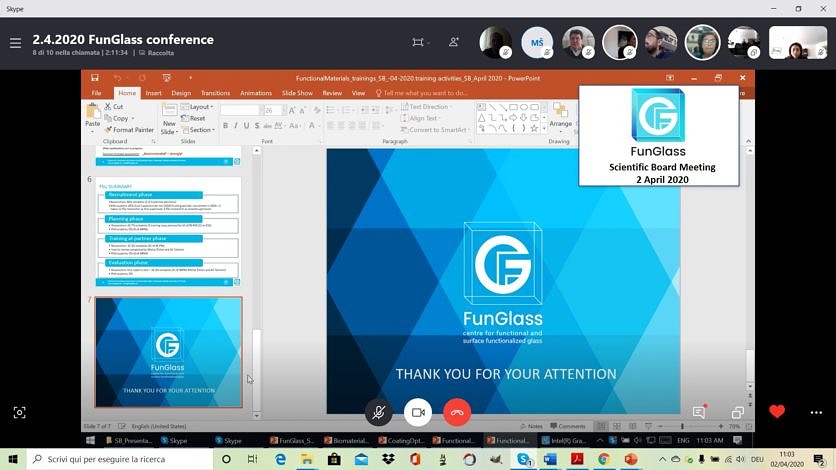Image resolution: width=836 pixels, height=470 pixels.
Task: Select slide 6 thumbnail in panel
Action: tap(168, 232)
